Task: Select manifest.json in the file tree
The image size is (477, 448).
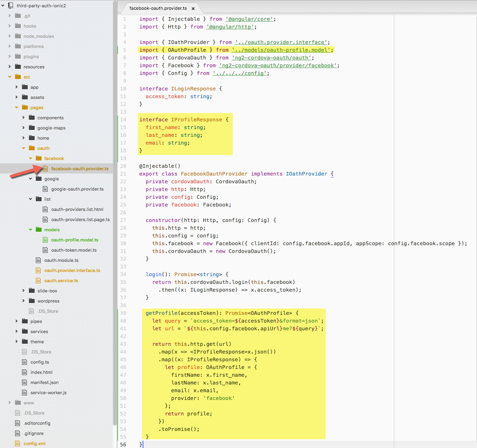Action: point(44,382)
